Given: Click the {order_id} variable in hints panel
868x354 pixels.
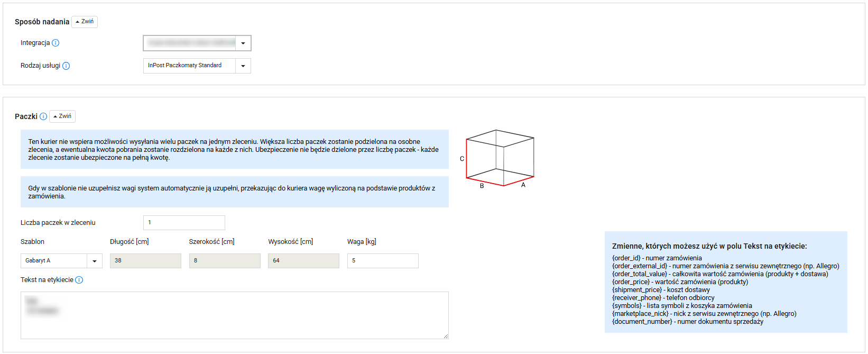Looking at the screenshot, I should (626, 258).
